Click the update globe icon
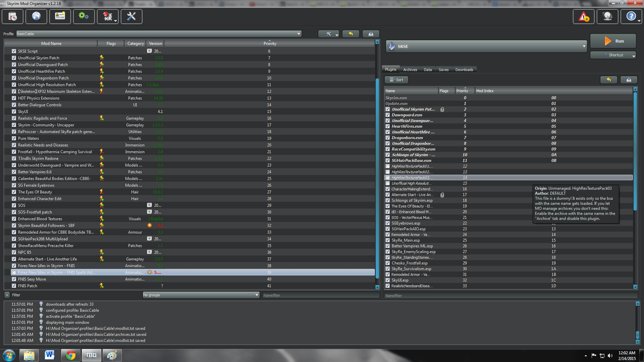 click(x=607, y=16)
